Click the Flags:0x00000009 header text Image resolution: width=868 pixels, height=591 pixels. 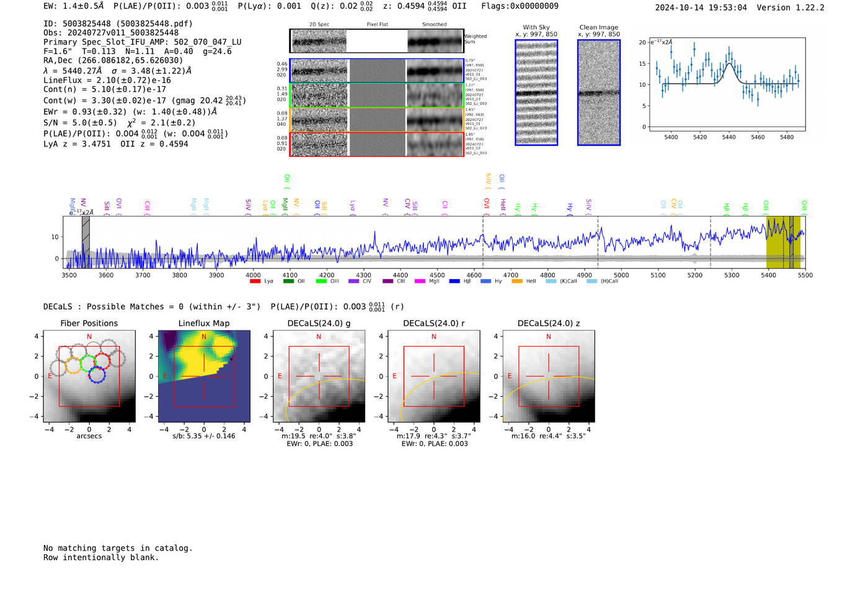(520, 6)
